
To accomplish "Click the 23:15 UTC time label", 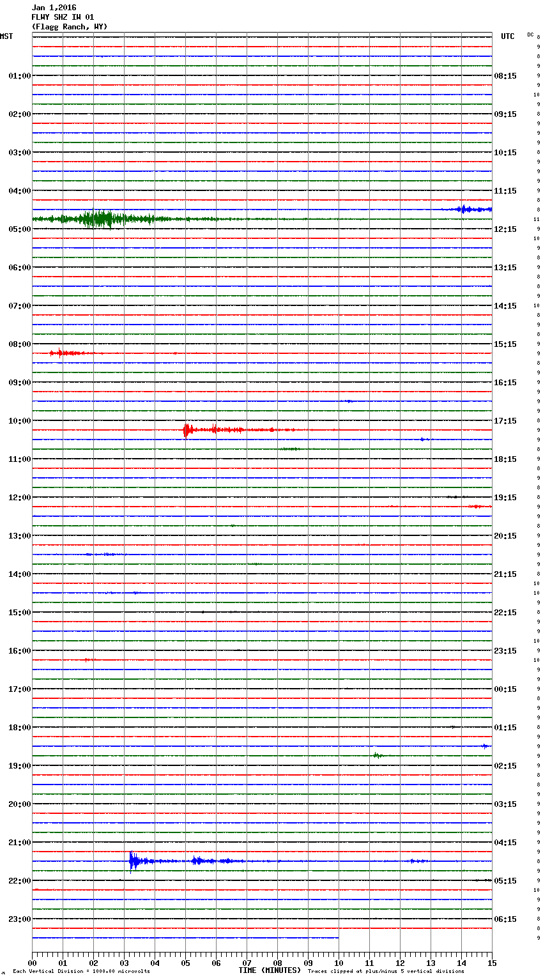I will click(505, 651).
